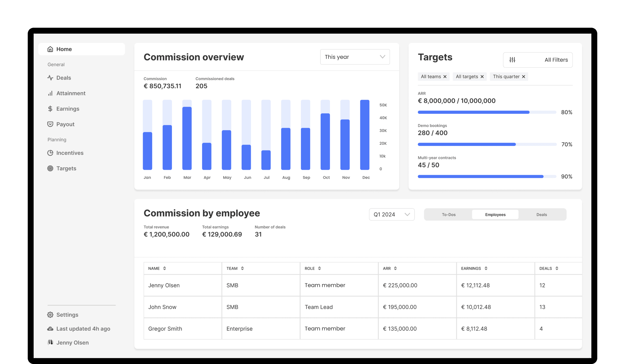The height and width of the screenshot is (364, 625).
Task: Select the Deals tab in Commission by employee
Action: [542, 214]
